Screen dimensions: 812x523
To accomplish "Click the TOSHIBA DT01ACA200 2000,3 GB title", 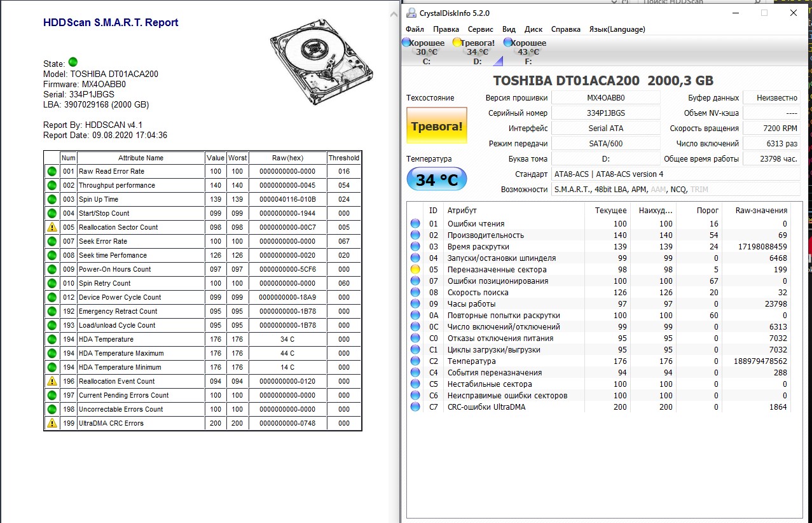I will (x=603, y=81).
